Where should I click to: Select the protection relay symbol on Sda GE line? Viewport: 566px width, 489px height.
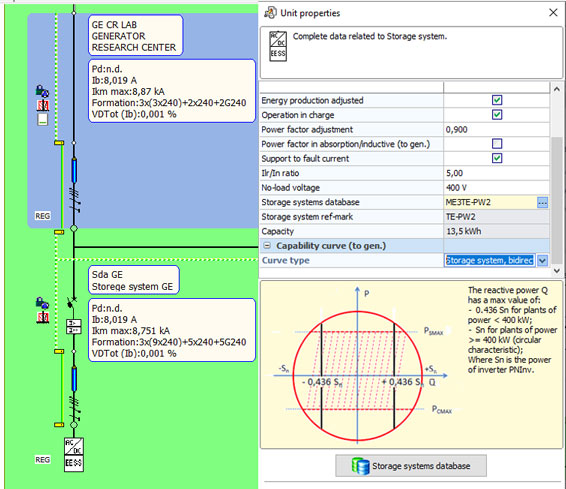[x=74, y=327]
